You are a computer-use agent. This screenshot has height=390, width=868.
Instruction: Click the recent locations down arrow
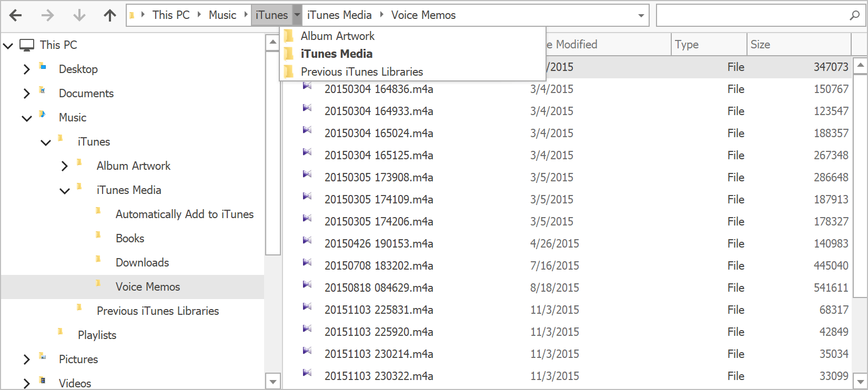tap(79, 15)
